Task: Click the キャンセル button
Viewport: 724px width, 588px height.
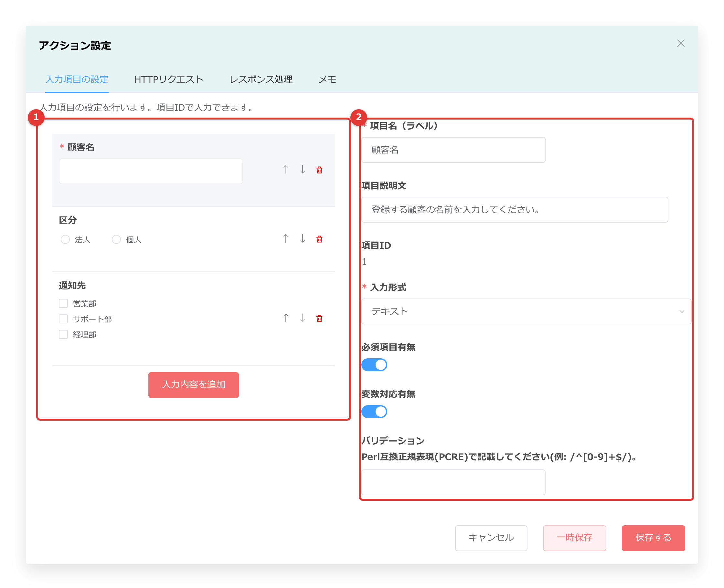Action: coord(491,538)
